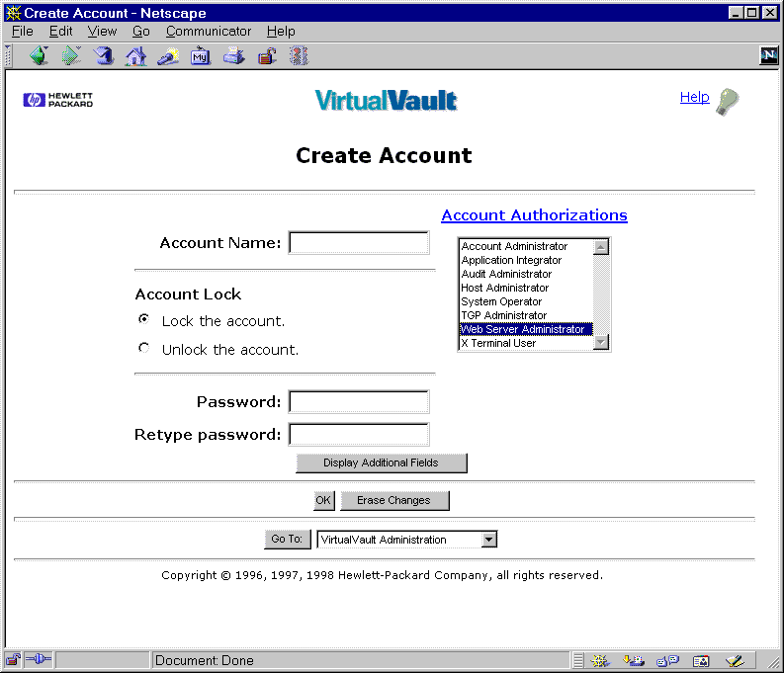Open the Go menu
Viewport: 784px width, 673px height.
[x=141, y=31]
